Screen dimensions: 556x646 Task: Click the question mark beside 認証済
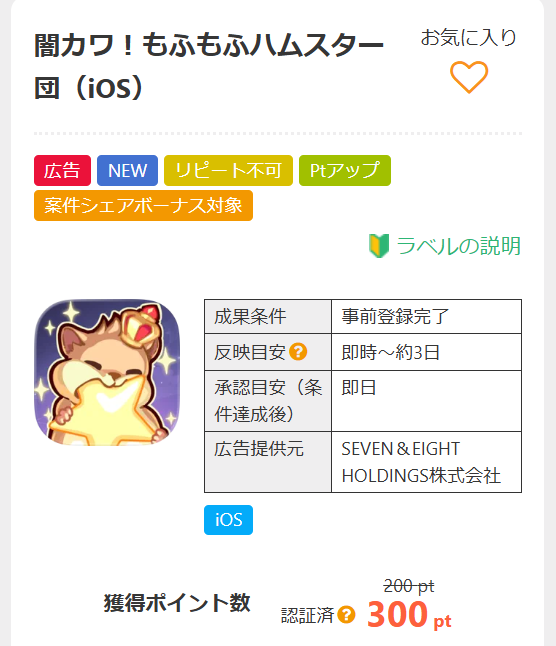click(346, 615)
